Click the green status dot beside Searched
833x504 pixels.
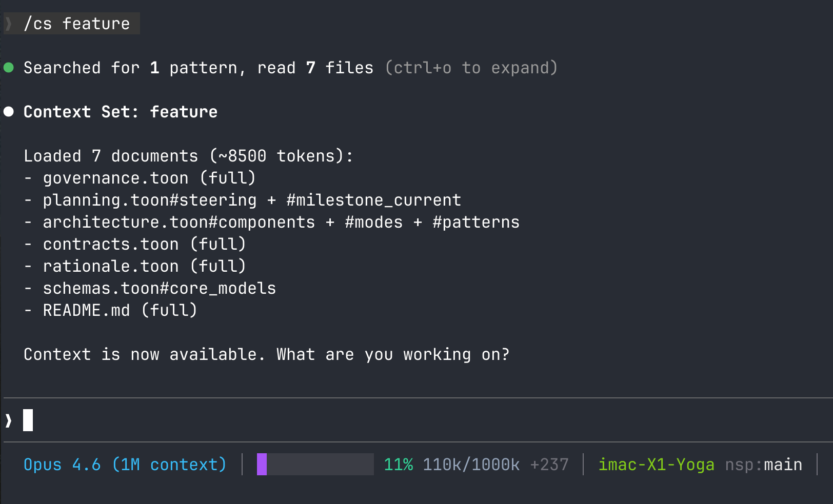(9, 68)
